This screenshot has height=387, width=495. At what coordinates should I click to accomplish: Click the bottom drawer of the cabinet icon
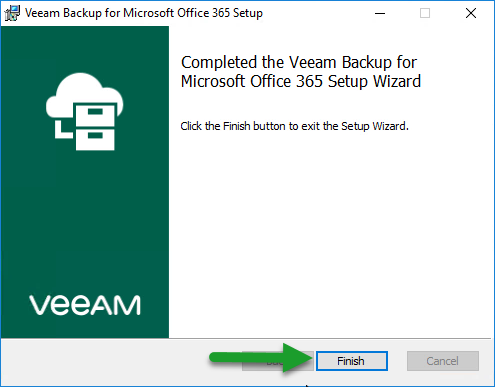(x=95, y=139)
